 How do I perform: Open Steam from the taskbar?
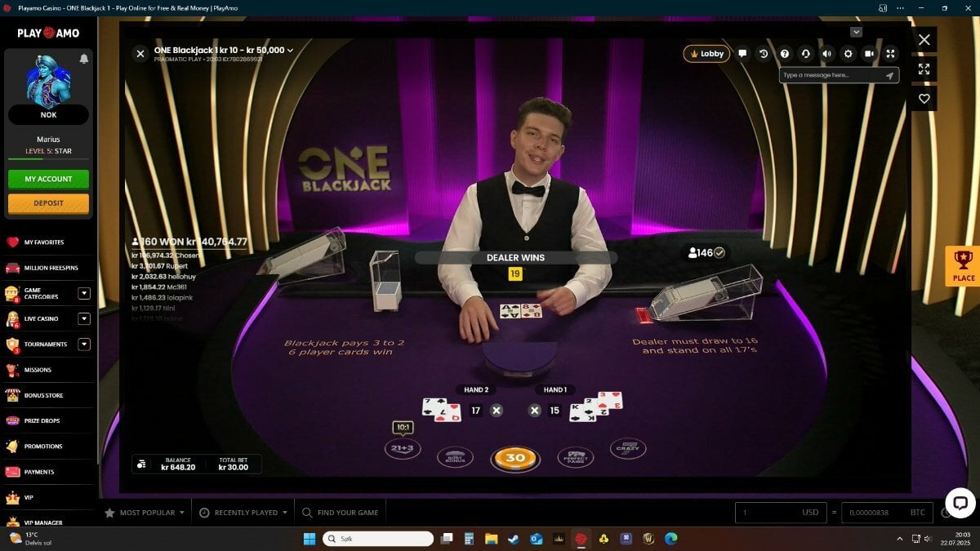pos(513,539)
